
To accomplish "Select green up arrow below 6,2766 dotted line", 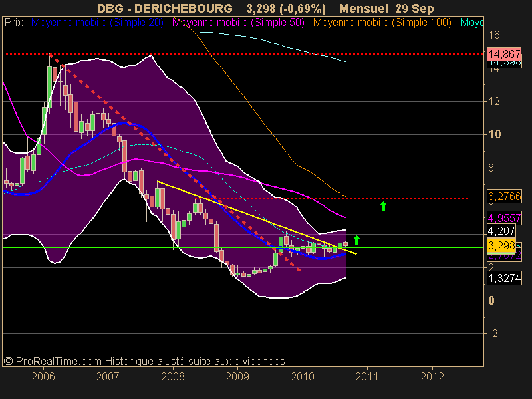I will [x=384, y=206].
